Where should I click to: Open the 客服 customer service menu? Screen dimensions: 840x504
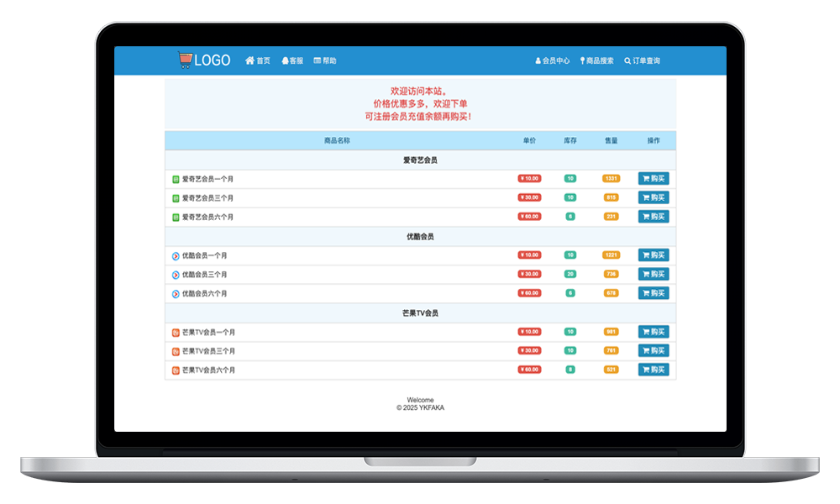(x=292, y=60)
